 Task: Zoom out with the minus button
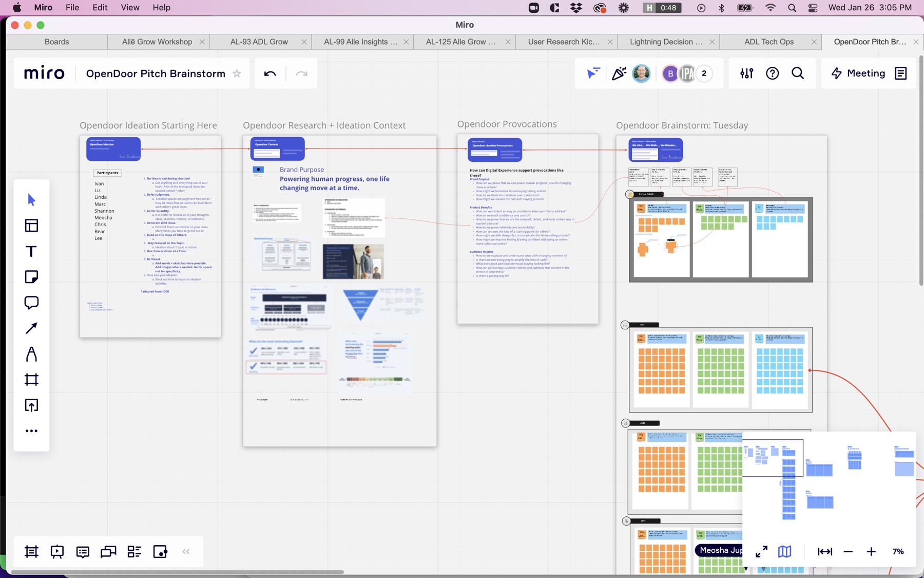click(x=848, y=552)
